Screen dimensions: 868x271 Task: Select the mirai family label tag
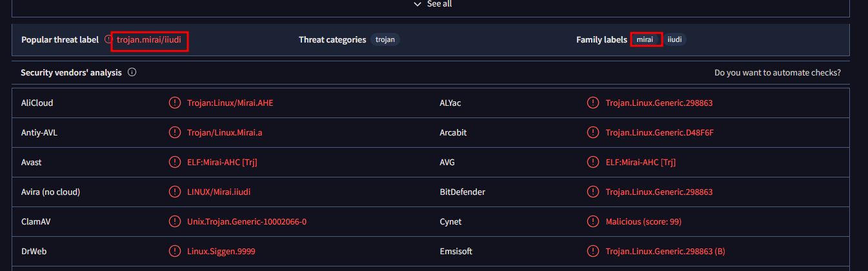645,39
